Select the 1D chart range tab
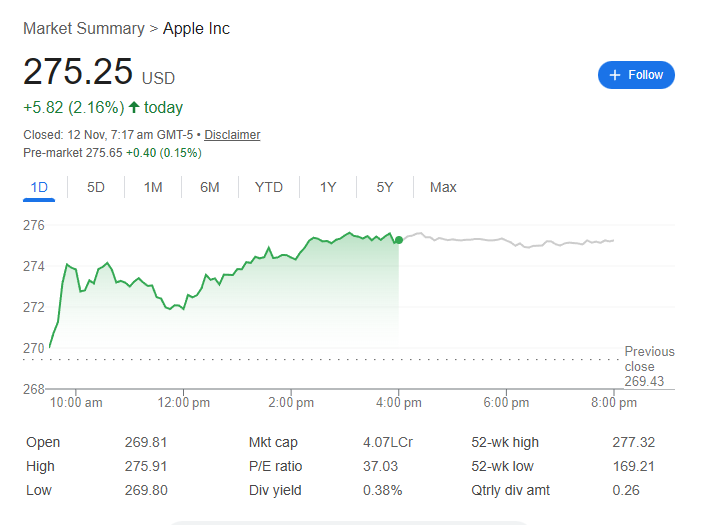 coord(40,187)
